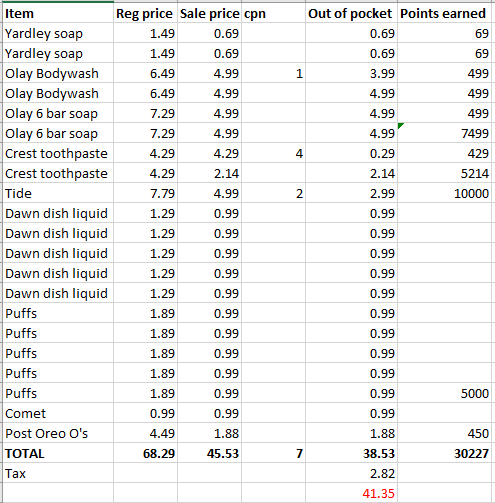Select the 'Sale price' header cell
Viewport: 495px width, 503px height.
point(209,13)
